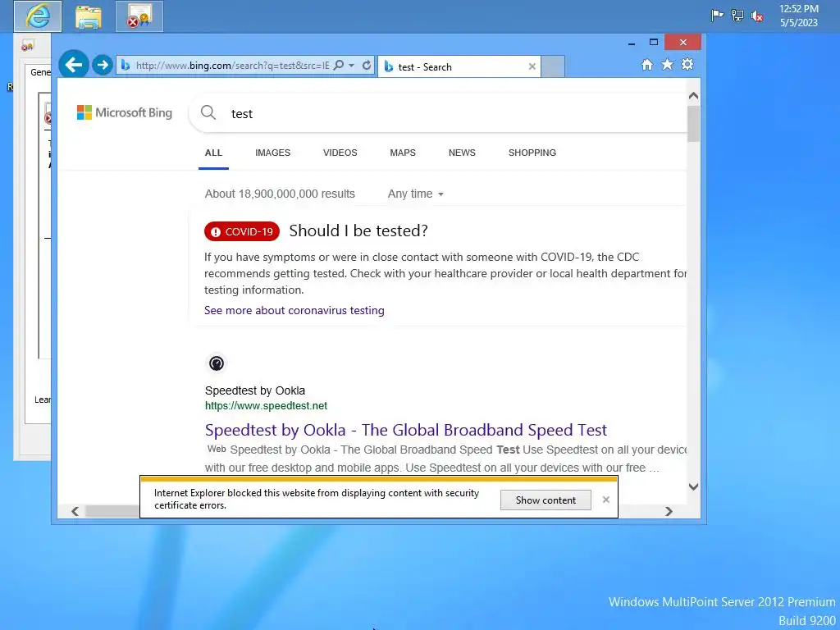This screenshot has width=840, height=630.
Task: Switch to the SHOPPING tab
Action: tap(532, 153)
